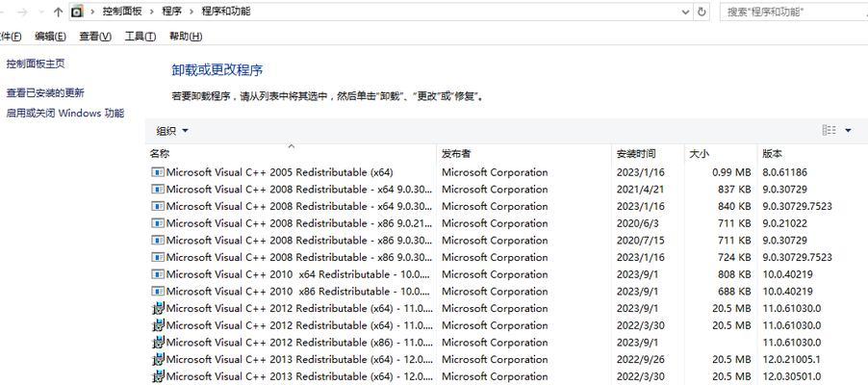This screenshot has height=385, width=868.
Task: Go to 控制面板主页 link
Action: tap(36, 64)
